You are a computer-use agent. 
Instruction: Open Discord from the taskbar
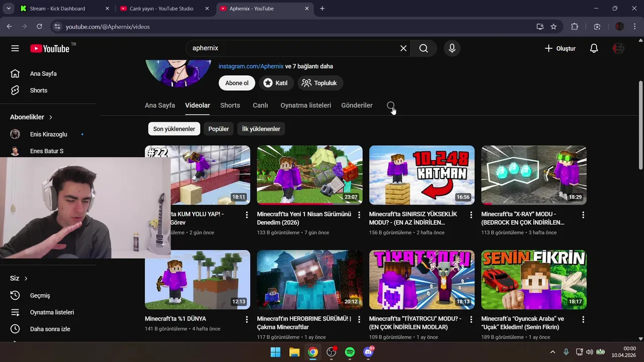click(x=368, y=352)
